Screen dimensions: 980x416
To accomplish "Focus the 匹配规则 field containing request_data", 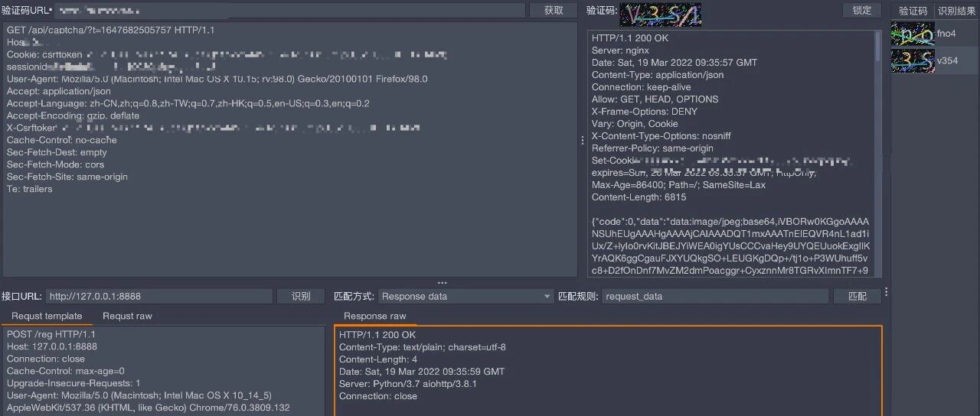I will point(715,296).
